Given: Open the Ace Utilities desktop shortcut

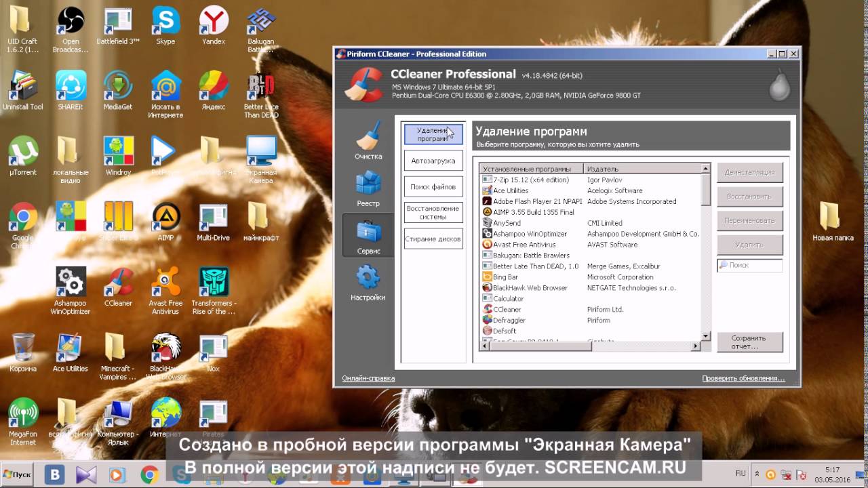Looking at the screenshot, I should click(71, 352).
